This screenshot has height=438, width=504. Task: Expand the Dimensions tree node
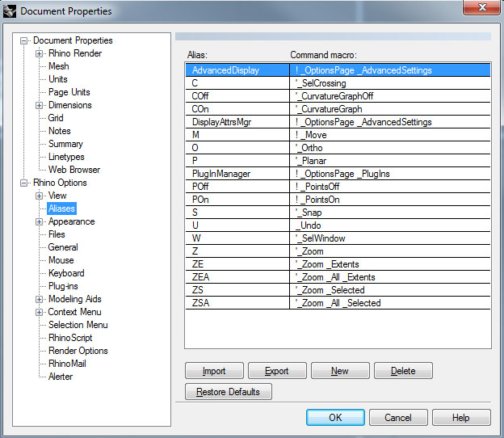[40, 105]
